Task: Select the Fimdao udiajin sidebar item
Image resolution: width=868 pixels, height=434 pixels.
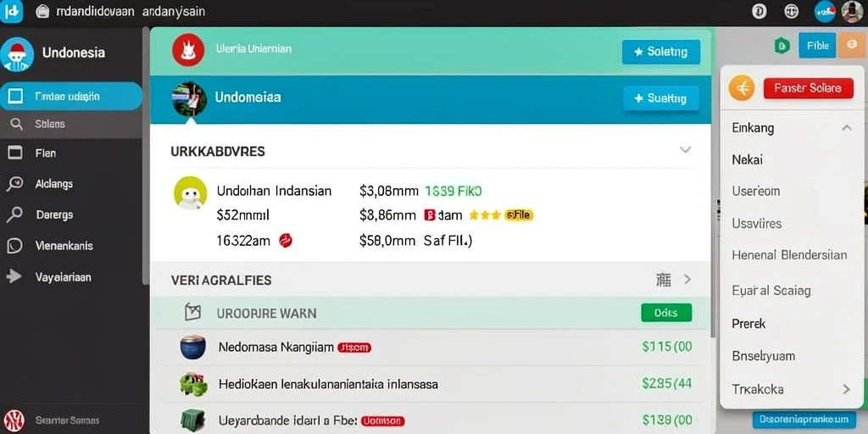Action: 71,97
